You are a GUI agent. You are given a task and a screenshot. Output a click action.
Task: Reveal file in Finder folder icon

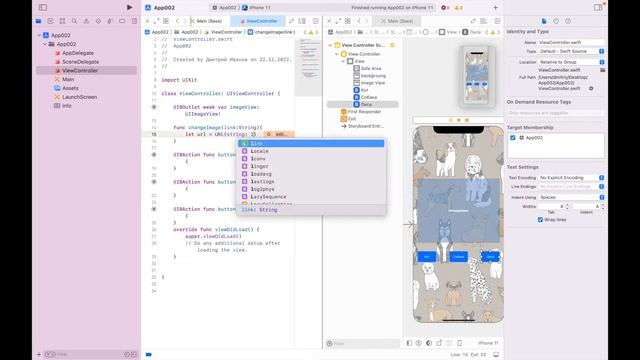(x=602, y=70)
